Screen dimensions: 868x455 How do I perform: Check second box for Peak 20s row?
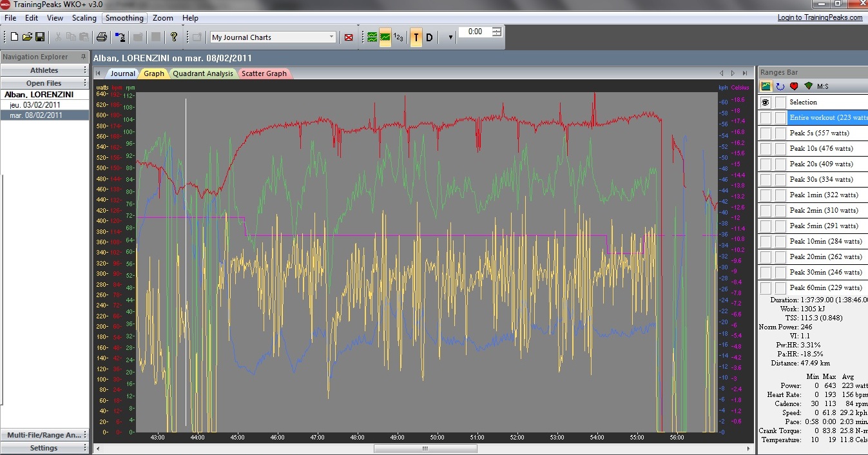pos(780,164)
